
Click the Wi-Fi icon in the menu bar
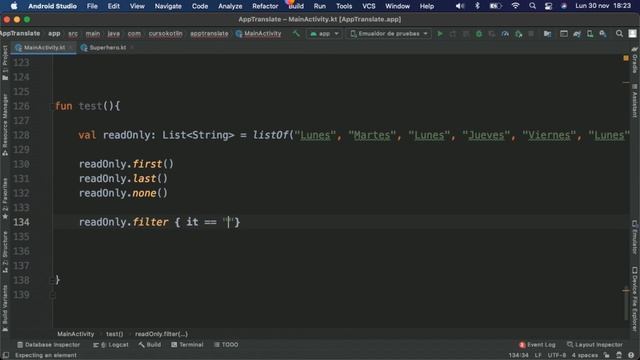(516, 6)
